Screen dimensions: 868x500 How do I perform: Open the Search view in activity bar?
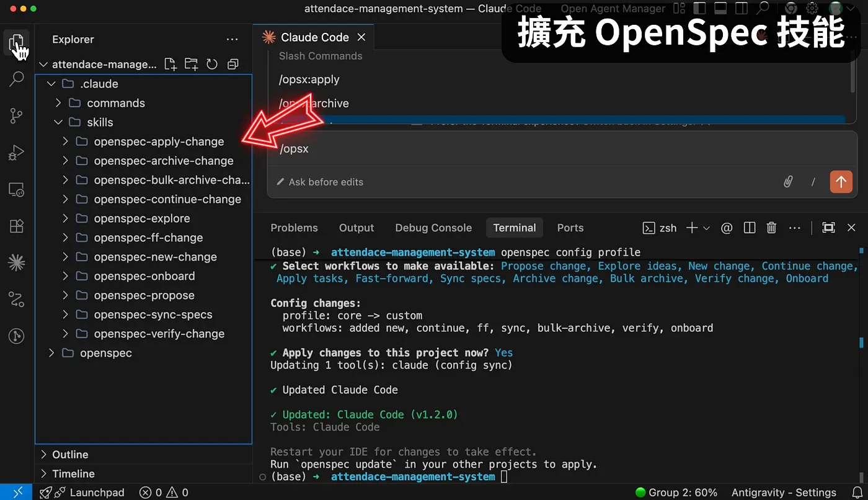(x=17, y=79)
